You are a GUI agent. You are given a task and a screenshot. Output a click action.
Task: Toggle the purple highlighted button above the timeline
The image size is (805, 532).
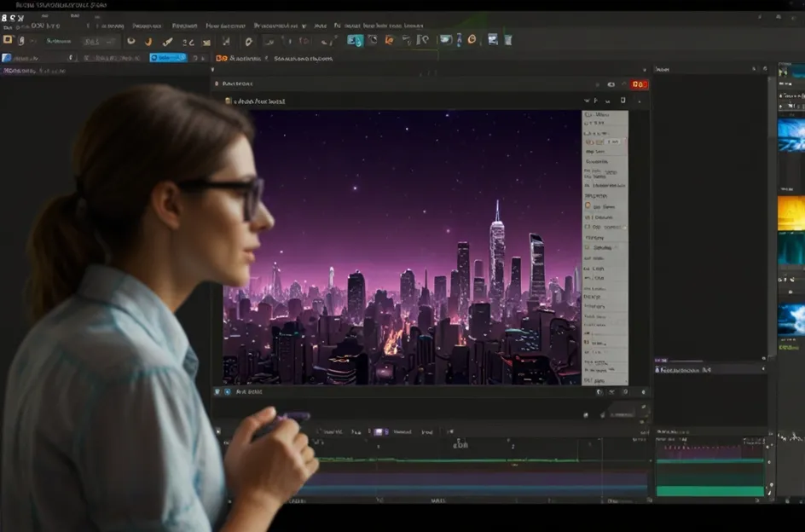click(380, 432)
